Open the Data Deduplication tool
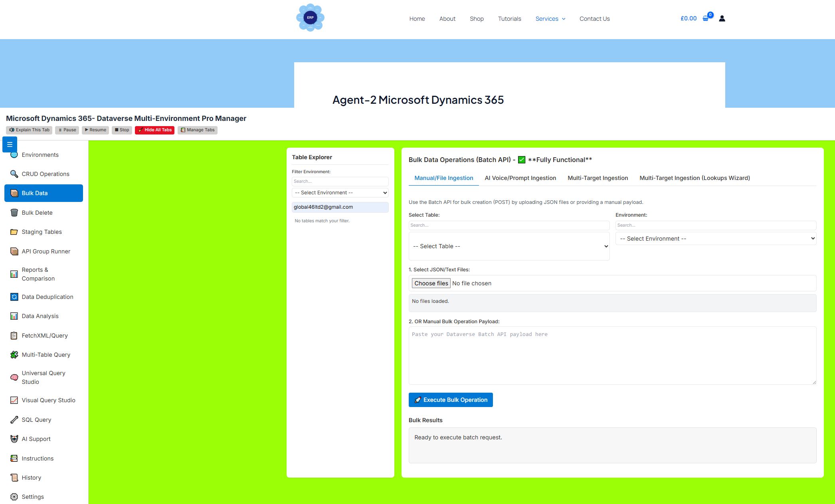 [47, 296]
